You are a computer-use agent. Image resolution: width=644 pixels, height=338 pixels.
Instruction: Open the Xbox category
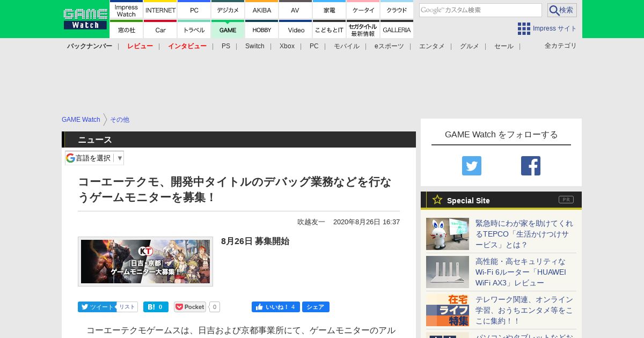pyautogui.click(x=287, y=46)
